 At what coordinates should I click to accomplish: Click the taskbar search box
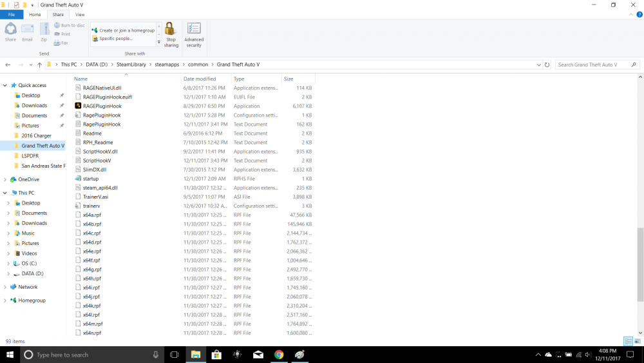coord(92,355)
